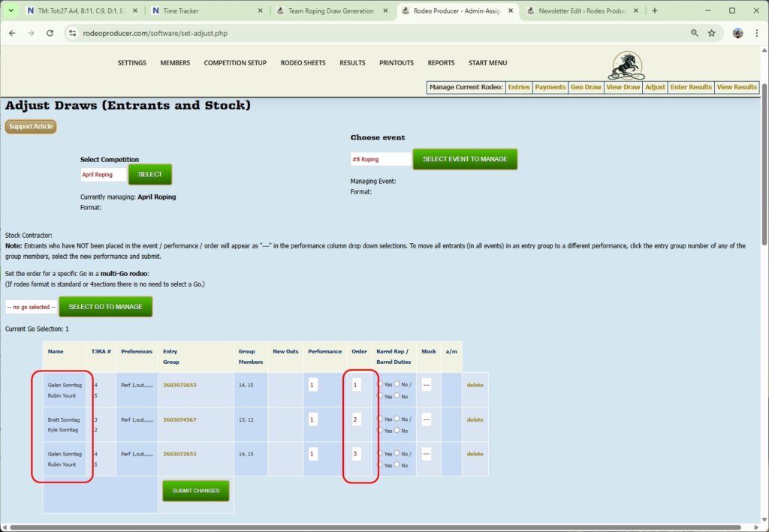769x532 pixels.
Task: Go to the Payments link
Action: point(550,87)
